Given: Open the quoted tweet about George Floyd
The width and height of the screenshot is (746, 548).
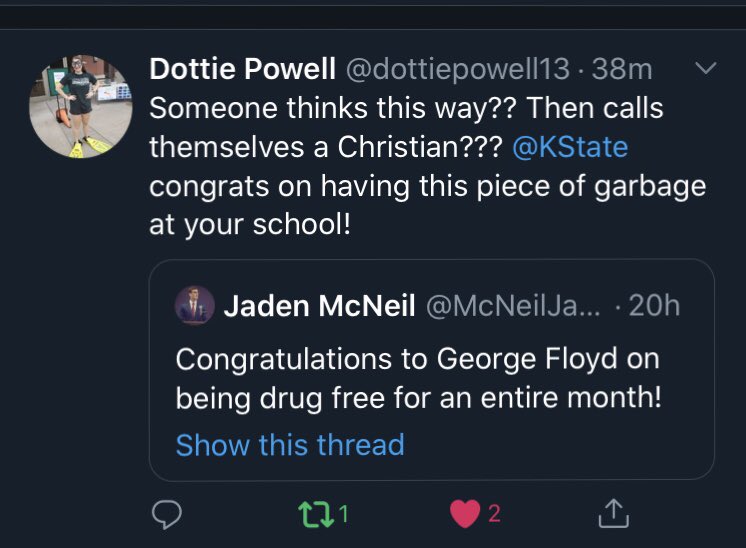Looking at the screenshot, I should click(432, 369).
